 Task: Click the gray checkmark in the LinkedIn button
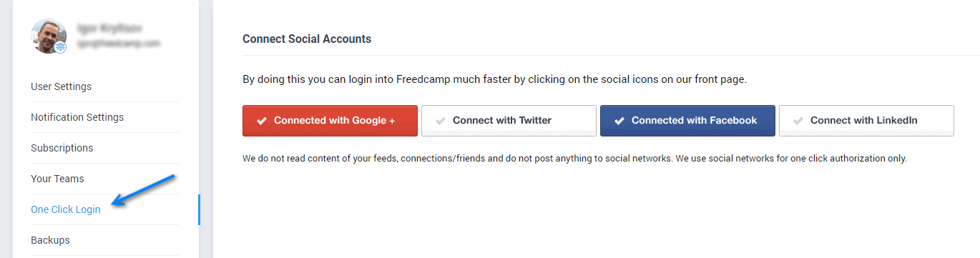click(798, 121)
